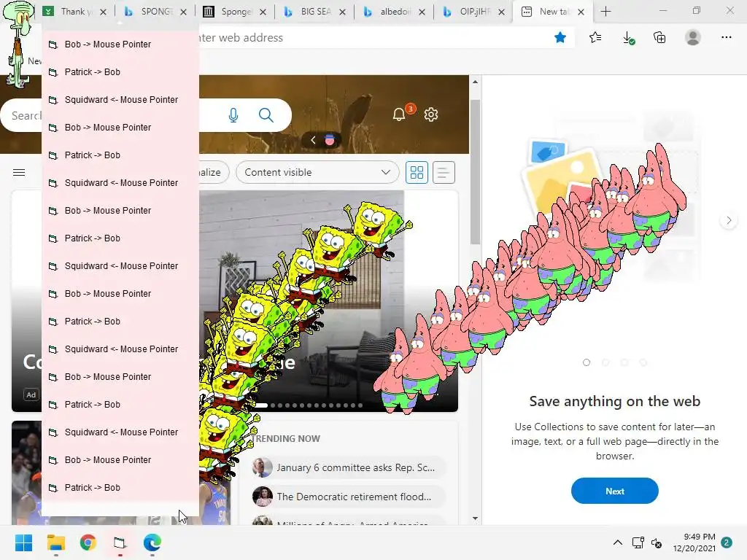Click the left chevron on background image pill
Viewport: 747px width, 560px height.
[313, 140]
